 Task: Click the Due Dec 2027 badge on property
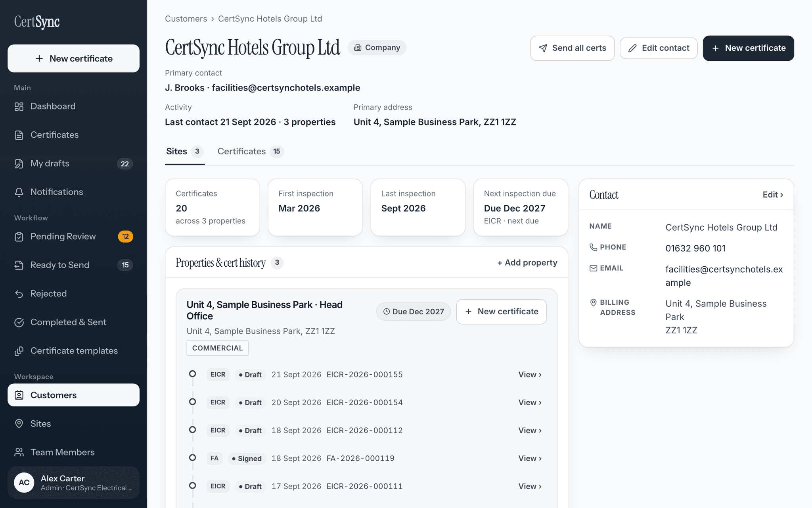point(414,312)
